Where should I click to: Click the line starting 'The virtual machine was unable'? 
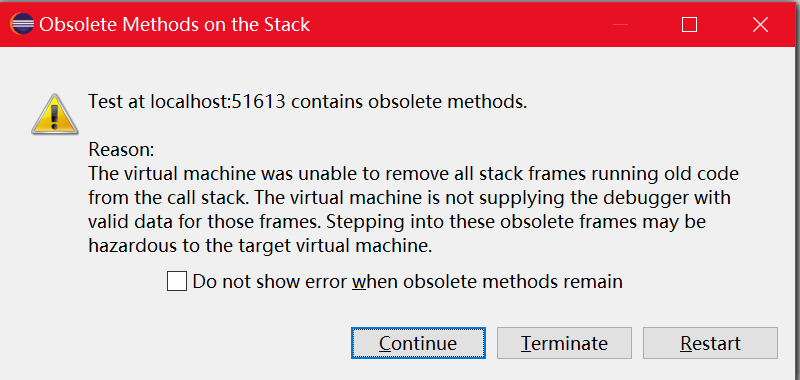(x=413, y=174)
